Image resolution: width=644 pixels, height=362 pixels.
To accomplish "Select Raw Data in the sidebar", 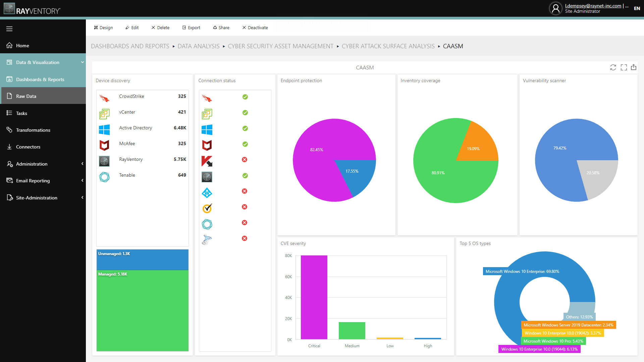I will (x=26, y=96).
